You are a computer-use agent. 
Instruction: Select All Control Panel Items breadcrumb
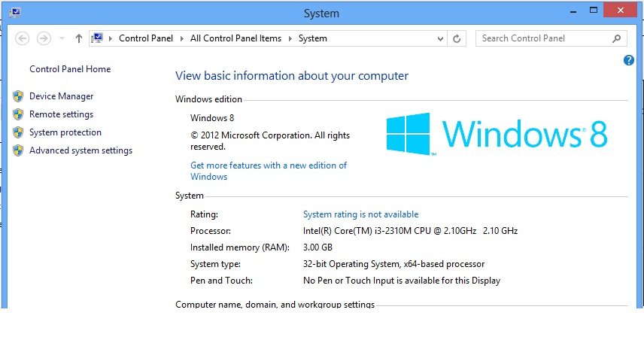point(235,38)
